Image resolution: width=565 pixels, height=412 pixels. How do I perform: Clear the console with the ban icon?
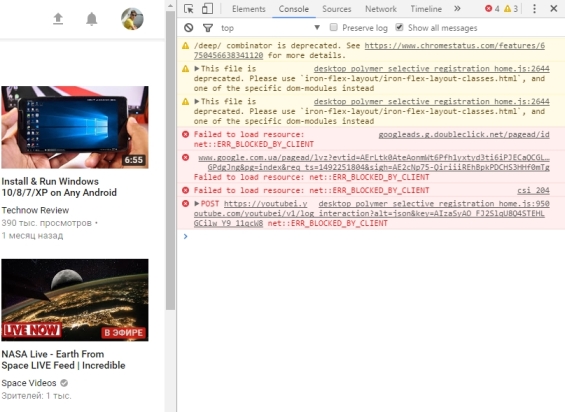point(188,28)
